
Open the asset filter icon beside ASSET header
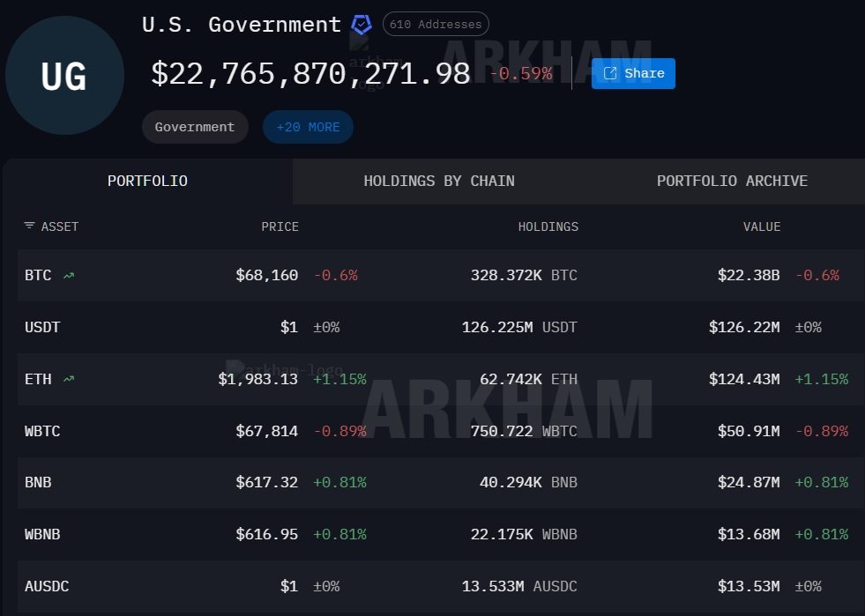coord(29,226)
